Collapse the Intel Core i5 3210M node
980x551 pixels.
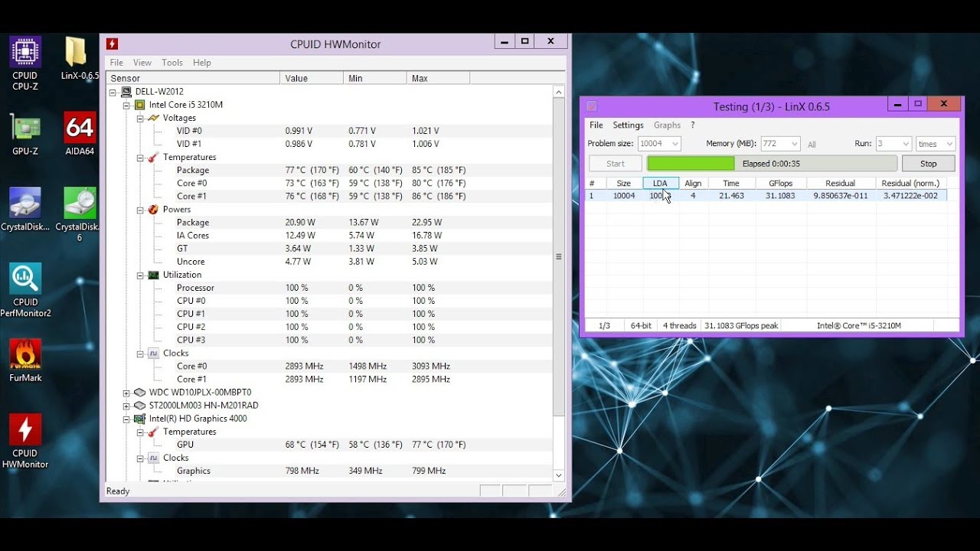[x=126, y=105]
